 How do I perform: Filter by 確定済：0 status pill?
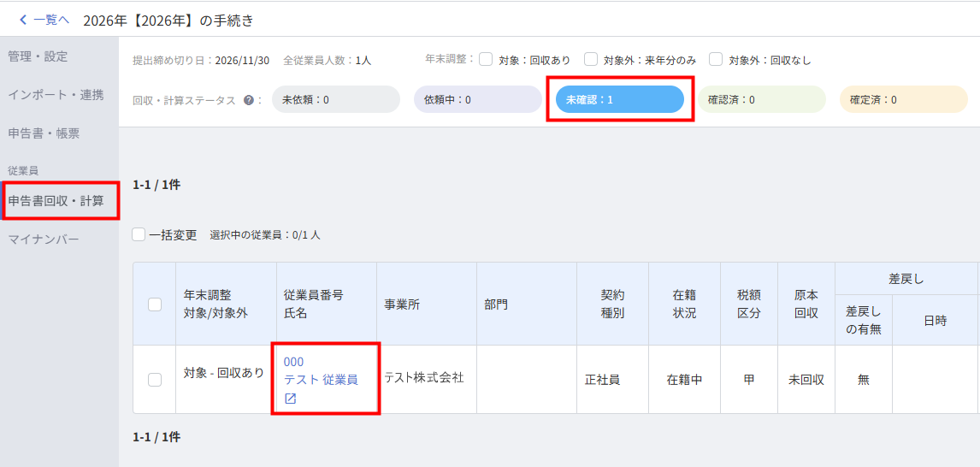(x=903, y=99)
